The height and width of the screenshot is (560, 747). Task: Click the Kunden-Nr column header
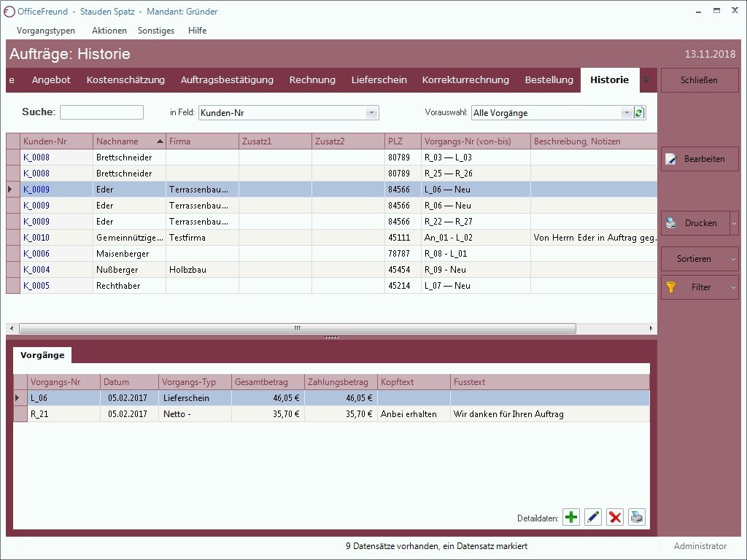coord(56,141)
